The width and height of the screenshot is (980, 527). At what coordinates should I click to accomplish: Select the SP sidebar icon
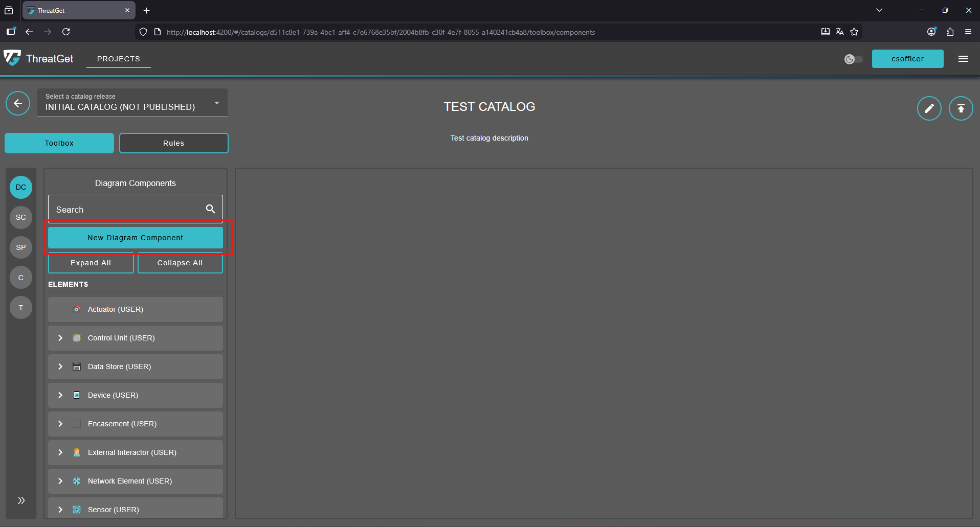coord(20,247)
